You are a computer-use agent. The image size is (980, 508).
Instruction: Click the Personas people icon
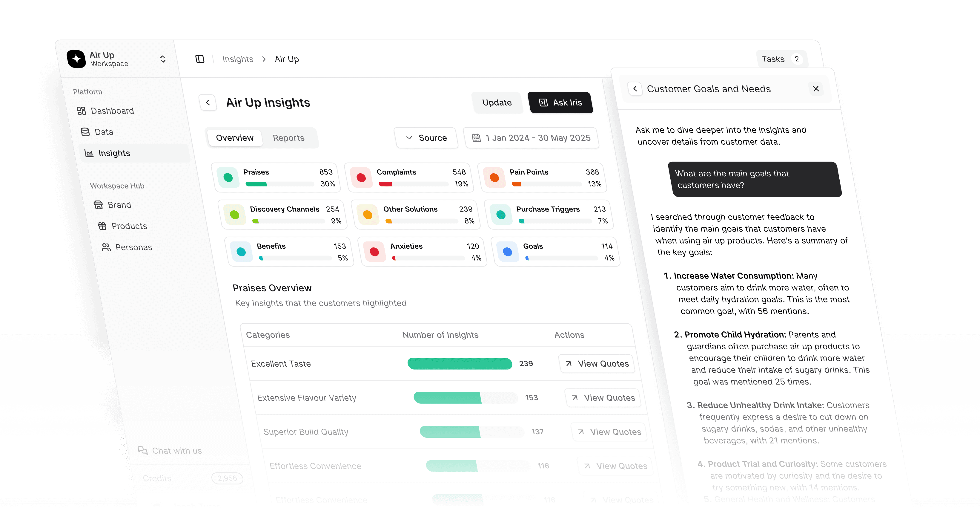106,247
